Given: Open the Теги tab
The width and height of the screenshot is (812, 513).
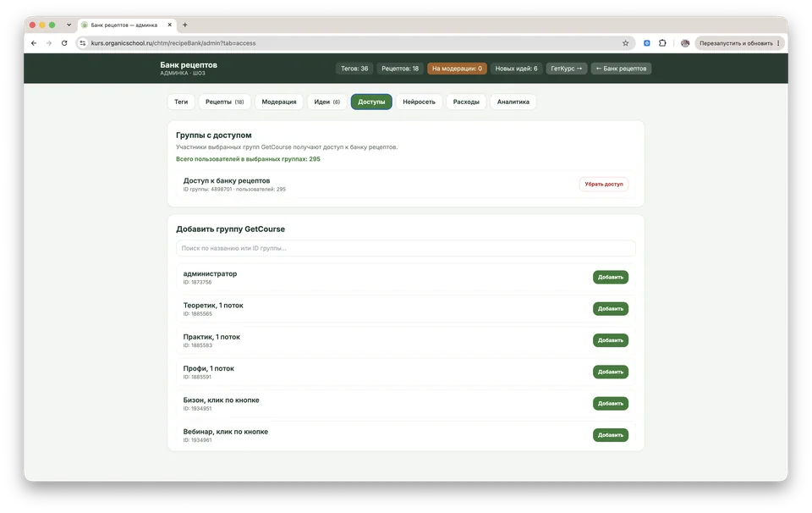Looking at the screenshot, I should coord(181,102).
